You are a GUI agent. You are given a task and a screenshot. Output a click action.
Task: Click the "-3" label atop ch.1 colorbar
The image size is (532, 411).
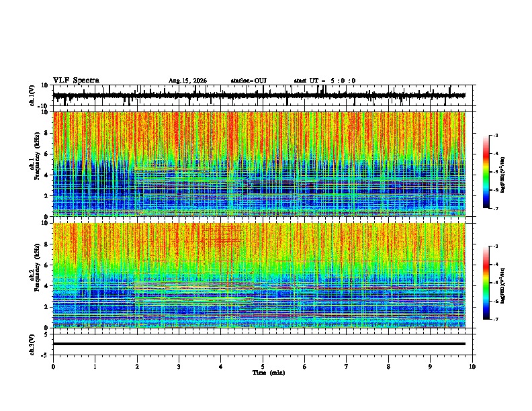click(495, 136)
